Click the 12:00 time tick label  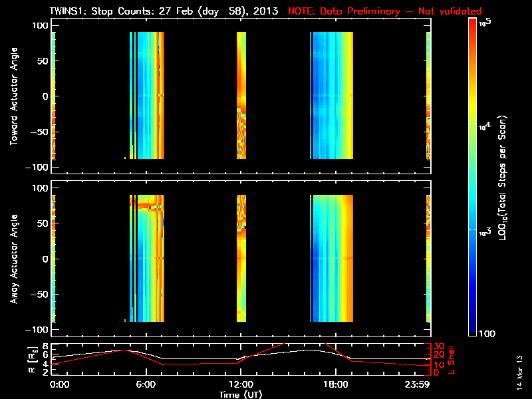click(241, 384)
